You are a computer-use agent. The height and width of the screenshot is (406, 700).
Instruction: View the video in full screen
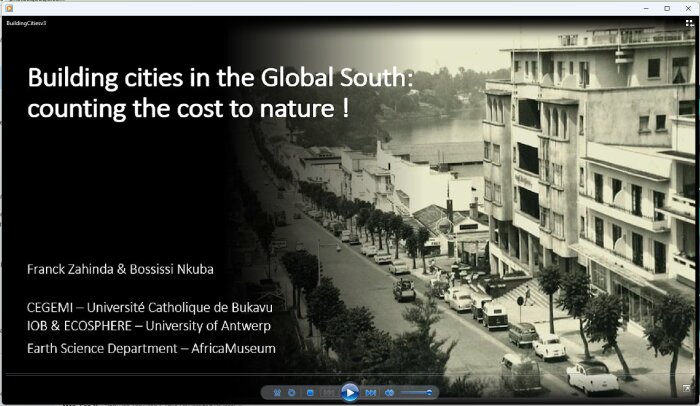[687, 388]
